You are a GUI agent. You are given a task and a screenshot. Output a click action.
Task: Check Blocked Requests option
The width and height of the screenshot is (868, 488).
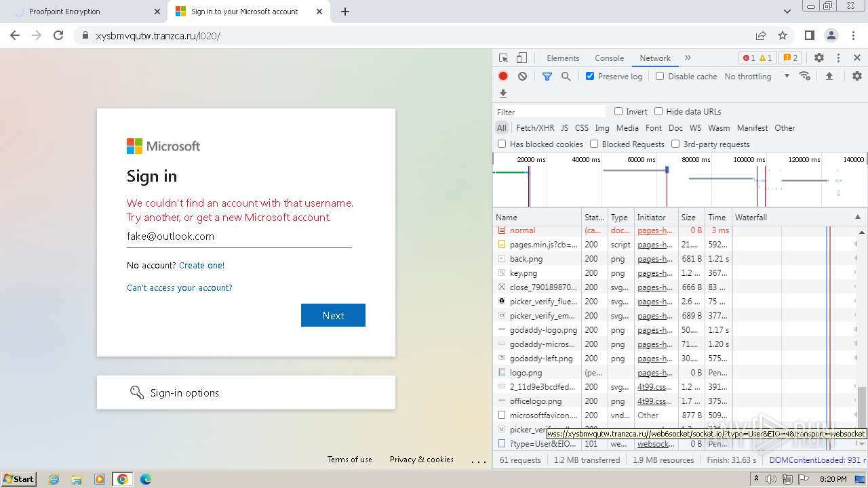point(594,144)
